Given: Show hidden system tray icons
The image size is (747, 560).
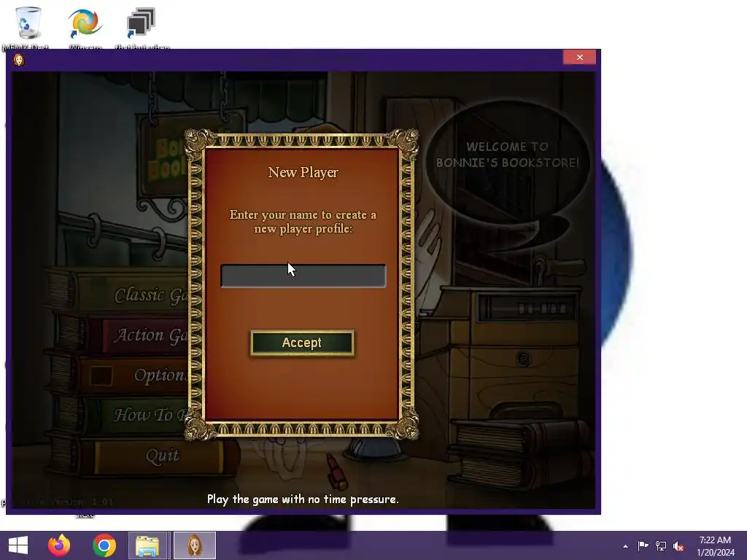Looking at the screenshot, I should 625,546.
